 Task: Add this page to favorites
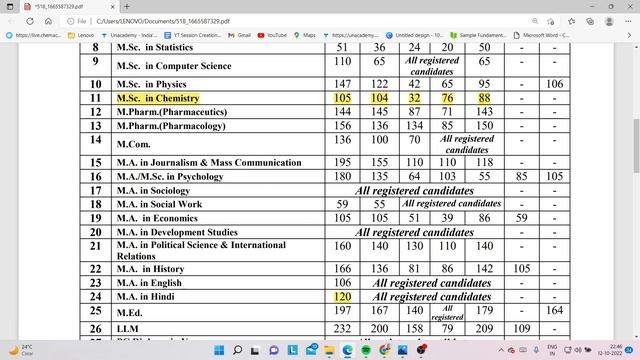(551, 21)
